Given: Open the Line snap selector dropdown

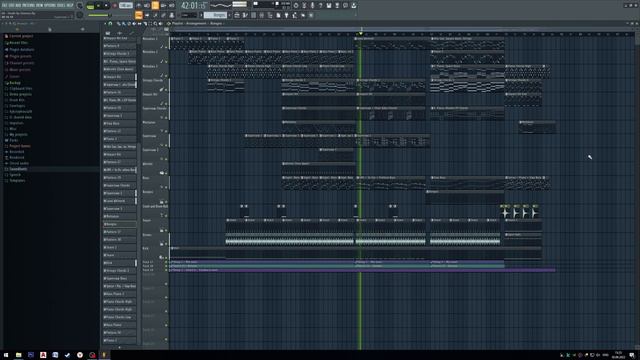Looking at the screenshot, I should [x=189, y=15].
